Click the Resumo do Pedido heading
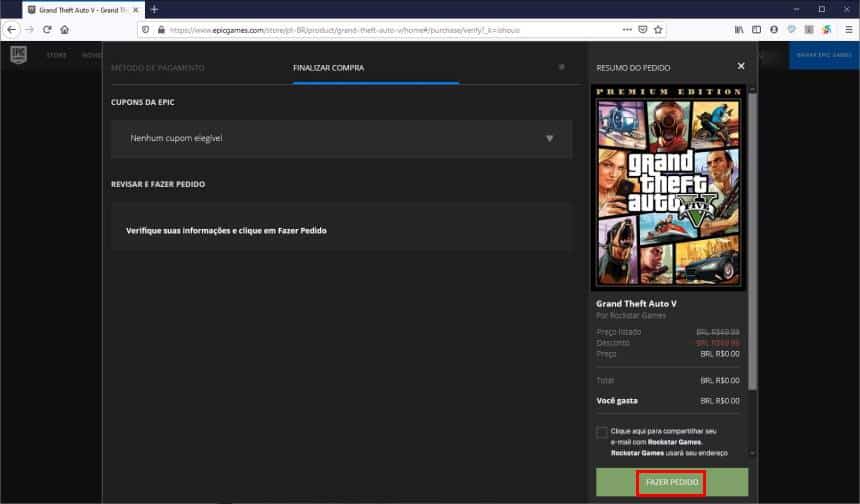This screenshot has width=860, height=504. (633, 68)
